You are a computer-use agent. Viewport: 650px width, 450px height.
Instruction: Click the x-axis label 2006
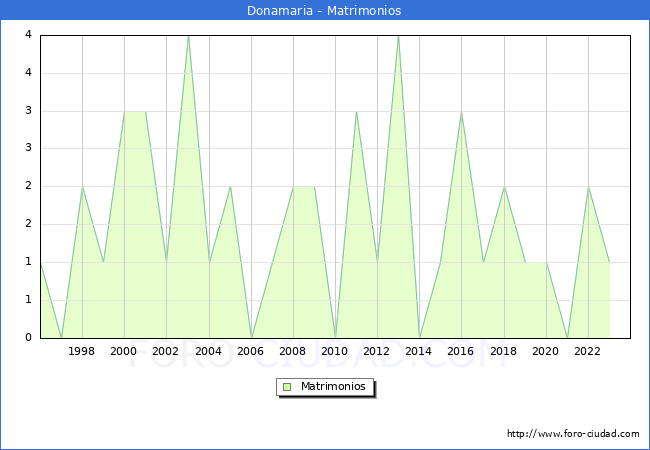250,351
